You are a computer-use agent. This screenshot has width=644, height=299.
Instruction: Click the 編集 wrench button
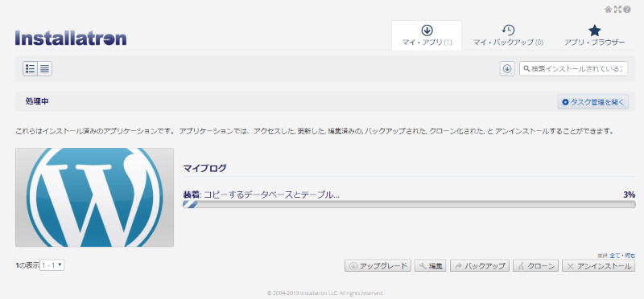point(431,266)
